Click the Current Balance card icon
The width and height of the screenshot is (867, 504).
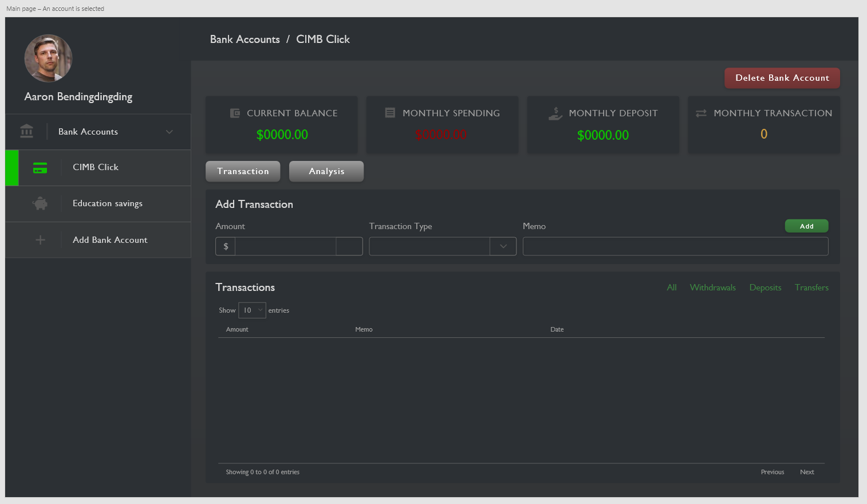[x=235, y=113]
